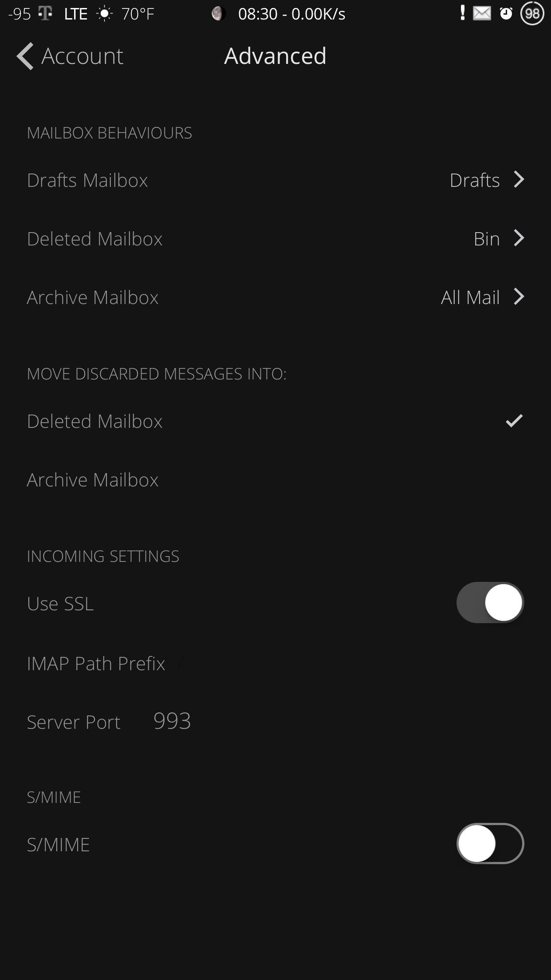Screen dimensions: 551x980
Task: Go back to Account settings
Action: pyautogui.click(x=70, y=56)
